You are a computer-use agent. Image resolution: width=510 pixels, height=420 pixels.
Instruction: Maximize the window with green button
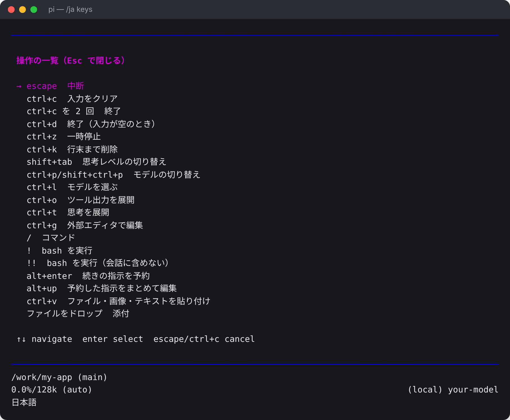coord(34,10)
